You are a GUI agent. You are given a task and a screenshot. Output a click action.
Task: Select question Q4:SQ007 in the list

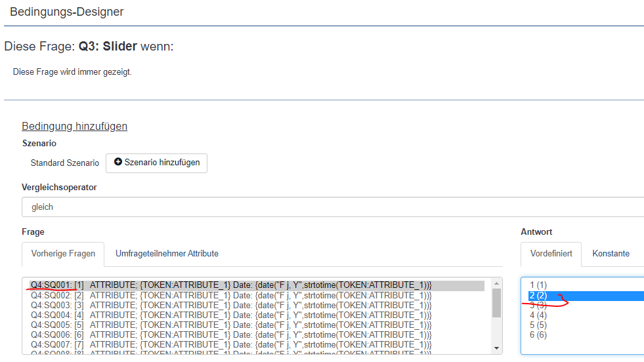coord(230,344)
